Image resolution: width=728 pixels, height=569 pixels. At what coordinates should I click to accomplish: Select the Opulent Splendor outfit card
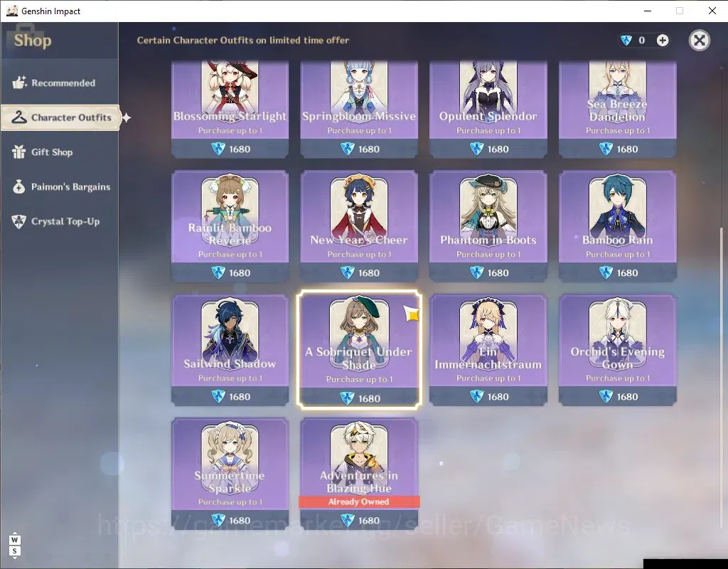488,109
